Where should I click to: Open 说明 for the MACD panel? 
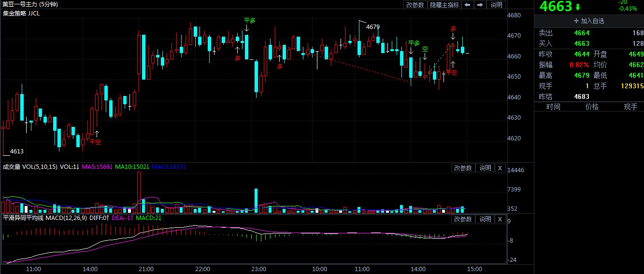pyautogui.click(x=485, y=219)
